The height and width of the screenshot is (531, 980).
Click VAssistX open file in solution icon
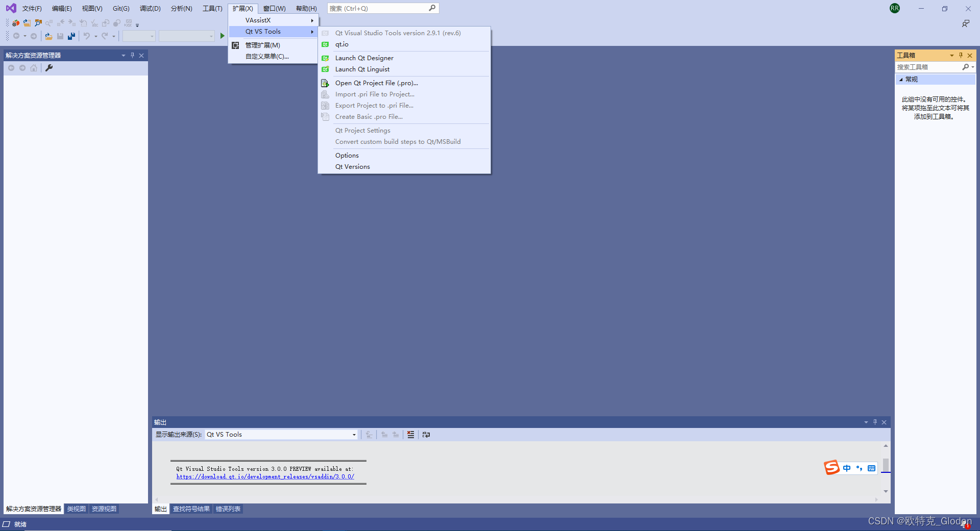(x=27, y=23)
